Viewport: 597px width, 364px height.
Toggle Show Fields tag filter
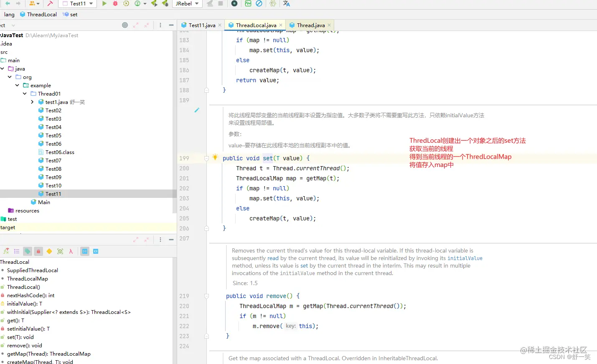[x=28, y=251]
